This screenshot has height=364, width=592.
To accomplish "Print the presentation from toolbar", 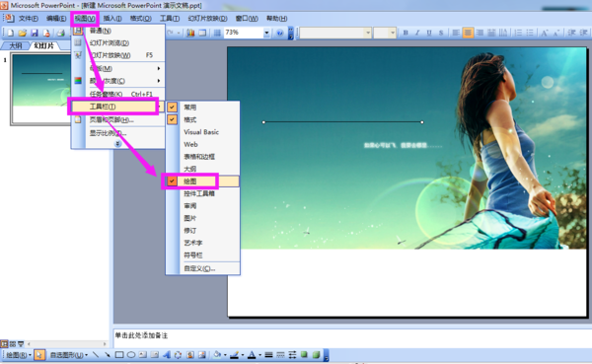I will click(x=60, y=34).
